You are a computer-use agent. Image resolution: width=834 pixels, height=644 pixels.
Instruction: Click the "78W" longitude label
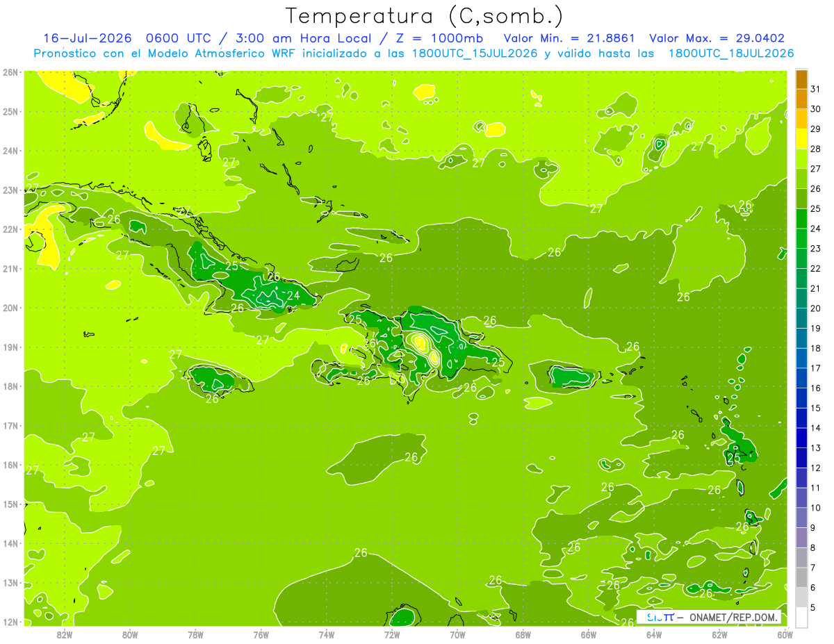pyautogui.click(x=195, y=634)
